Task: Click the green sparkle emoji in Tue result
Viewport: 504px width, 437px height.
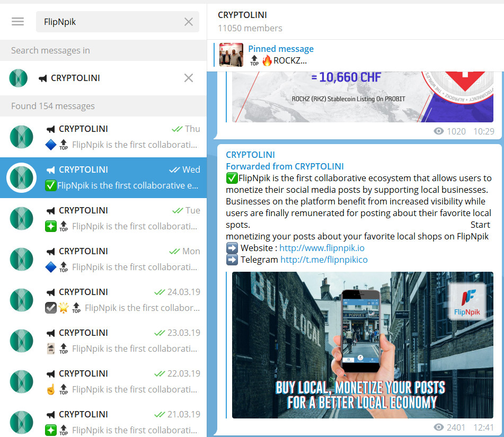Action: pos(51,227)
